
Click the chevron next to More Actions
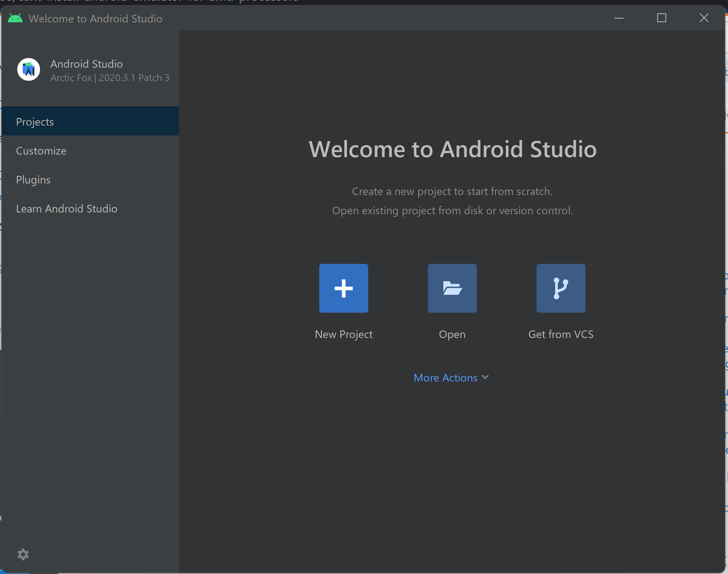click(x=485, y=377)
